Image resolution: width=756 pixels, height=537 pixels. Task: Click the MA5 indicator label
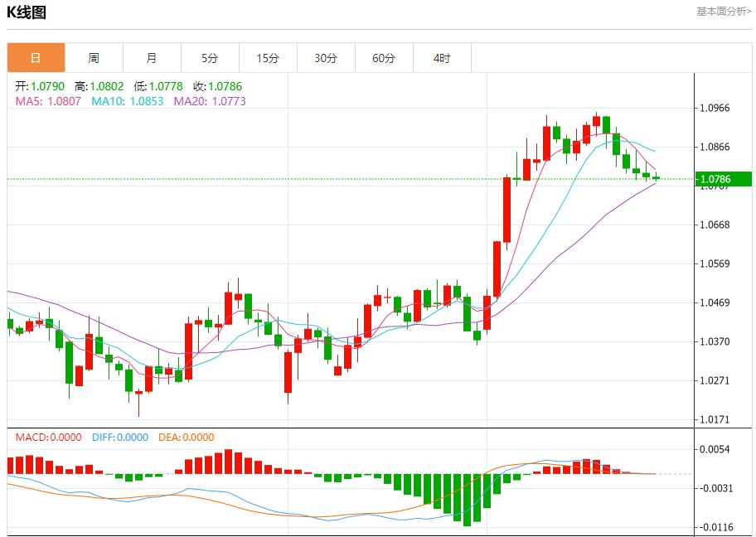tap(48, 101)
